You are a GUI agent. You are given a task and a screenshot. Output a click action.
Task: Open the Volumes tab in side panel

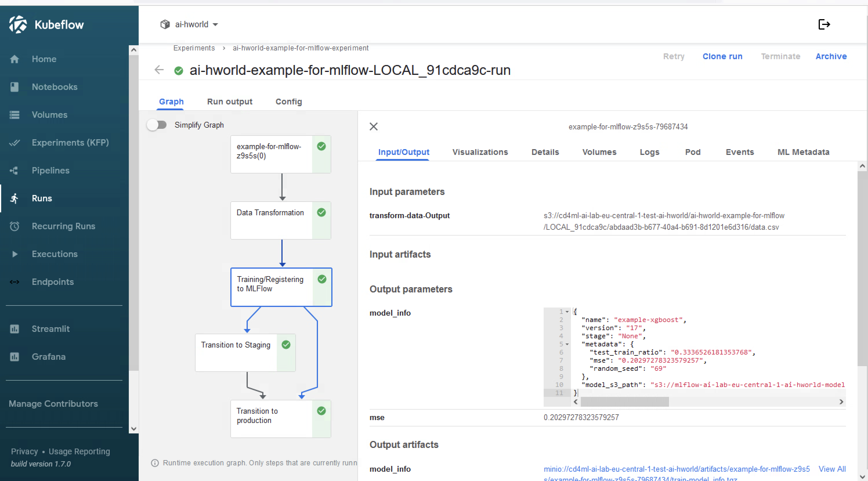click(x=599, y=152)
